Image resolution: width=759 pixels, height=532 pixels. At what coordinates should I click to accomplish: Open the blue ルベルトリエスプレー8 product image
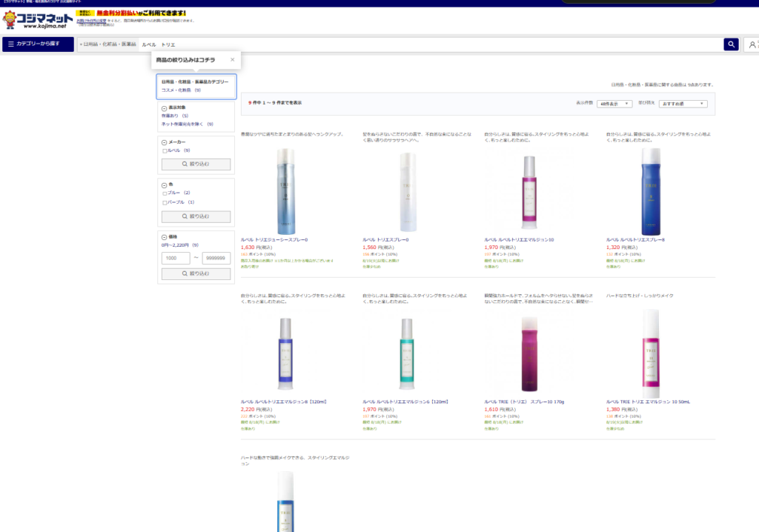[x=651, y=191]
